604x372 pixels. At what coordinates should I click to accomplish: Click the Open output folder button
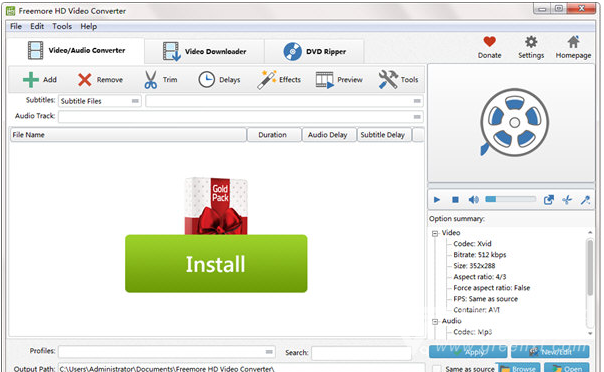click(567, 368)
